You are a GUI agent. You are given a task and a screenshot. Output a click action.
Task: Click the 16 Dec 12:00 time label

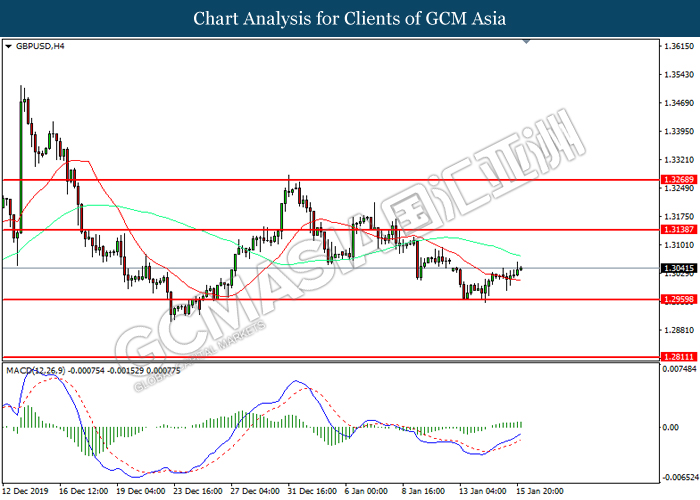coord(83,491)
